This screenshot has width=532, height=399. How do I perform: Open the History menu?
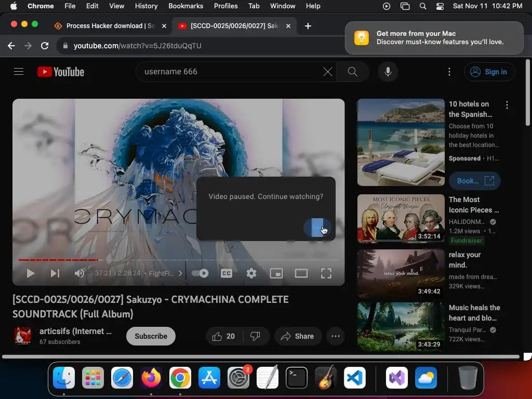click(x=146, y=6)
